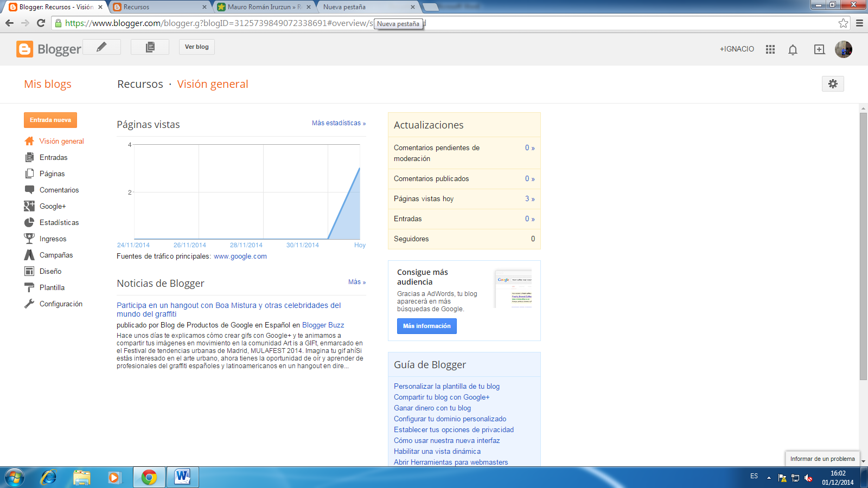Click the Recursos blog title

[x=140, y=84]
